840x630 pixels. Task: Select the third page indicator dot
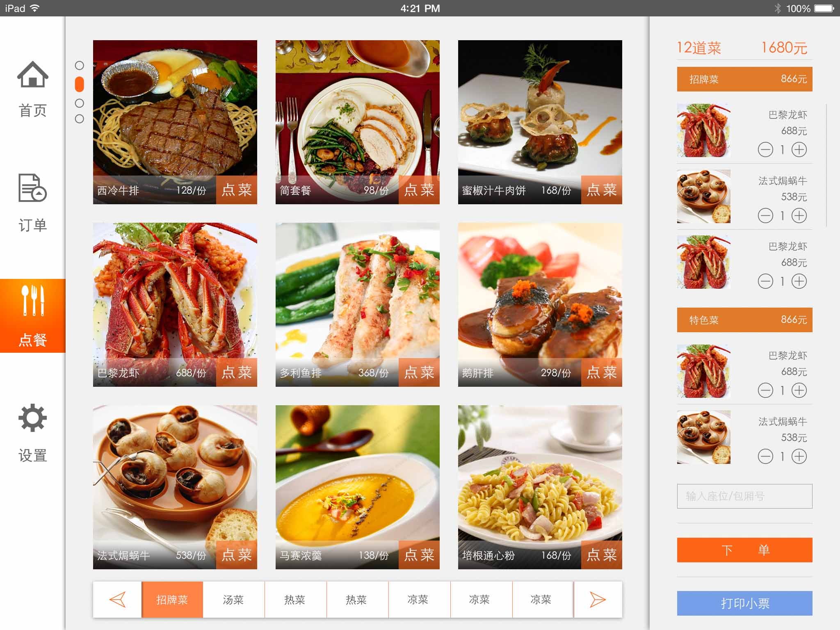[x=80, y=103]
